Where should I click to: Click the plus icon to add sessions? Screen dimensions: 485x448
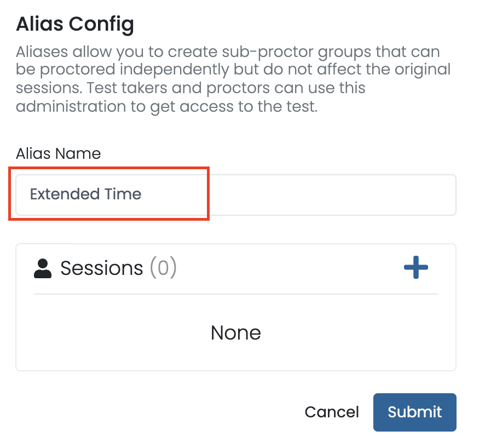[416, 268]
